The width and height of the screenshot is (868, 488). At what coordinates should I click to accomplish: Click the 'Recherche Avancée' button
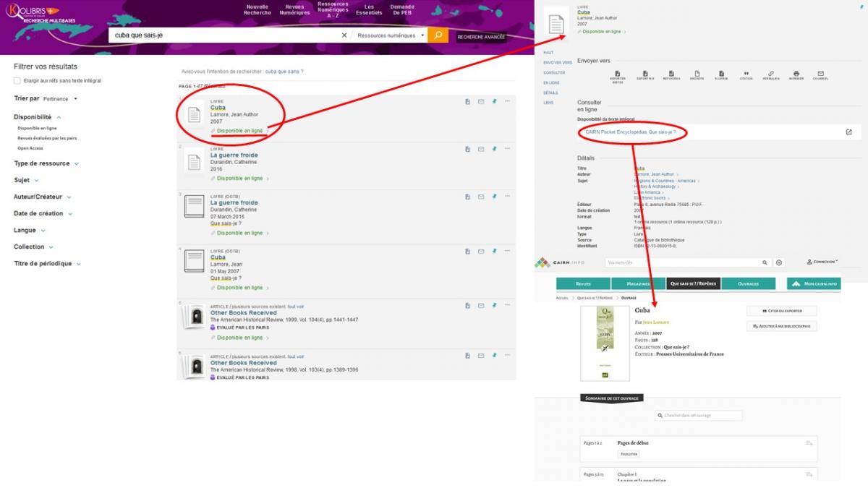480,35
